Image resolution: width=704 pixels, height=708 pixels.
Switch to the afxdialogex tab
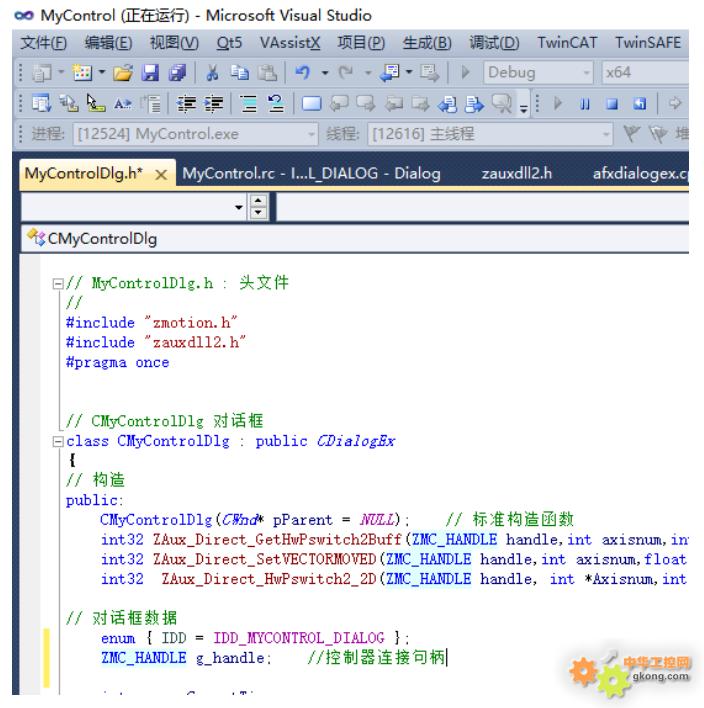[640, 173]
